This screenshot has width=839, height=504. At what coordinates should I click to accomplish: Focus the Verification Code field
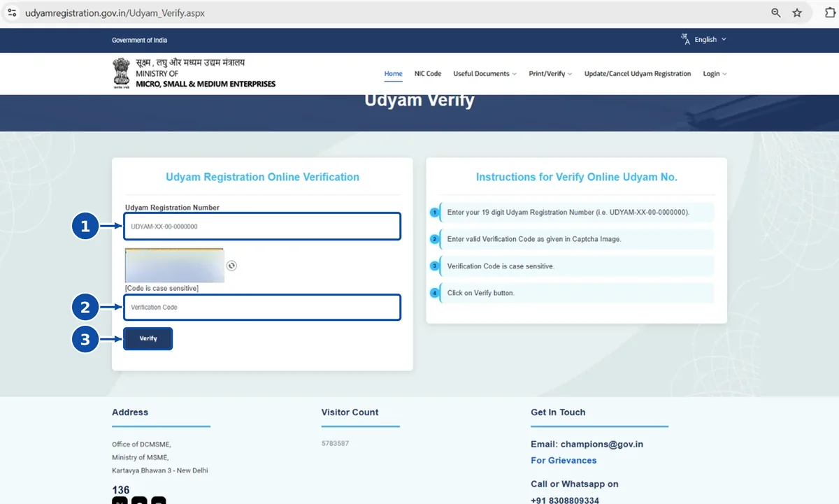tap(263, 308)
